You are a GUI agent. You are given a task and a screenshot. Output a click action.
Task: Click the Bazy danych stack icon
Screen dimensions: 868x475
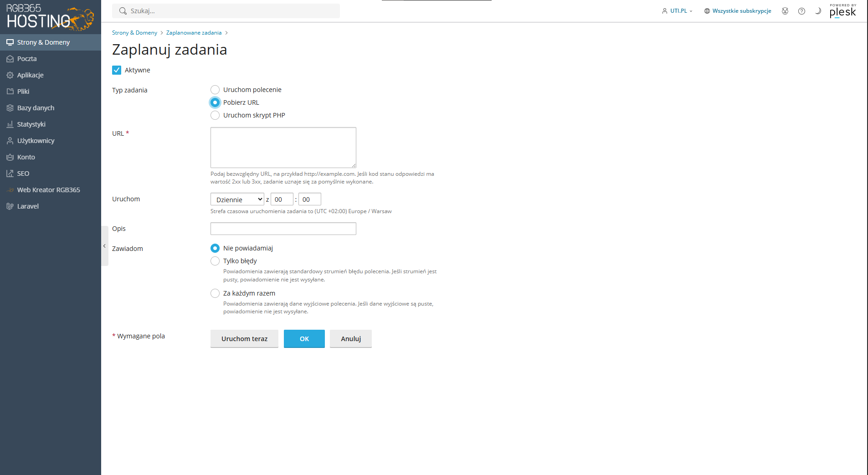point(10,108)
